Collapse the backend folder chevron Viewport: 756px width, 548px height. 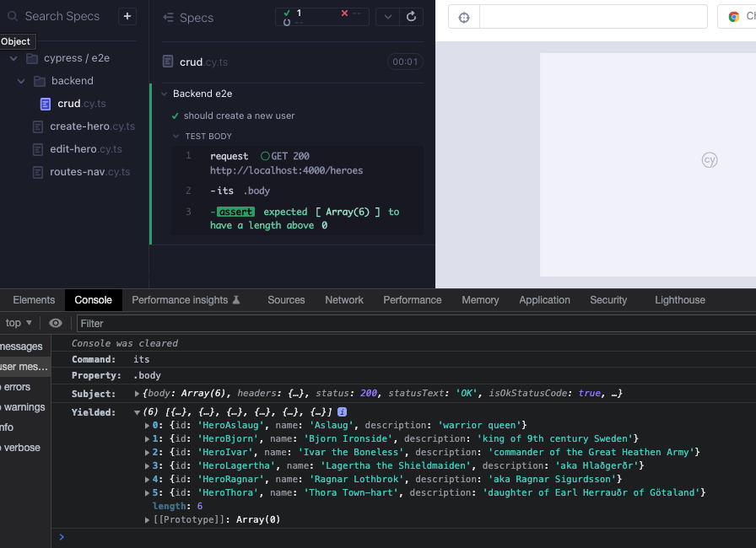tap(21, 81)
